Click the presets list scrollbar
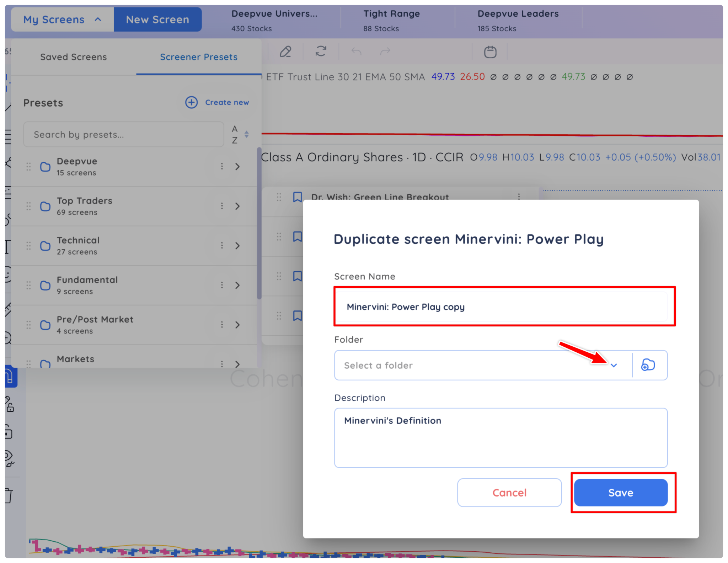Screen dimensions: 728x563 click(259, 224)
